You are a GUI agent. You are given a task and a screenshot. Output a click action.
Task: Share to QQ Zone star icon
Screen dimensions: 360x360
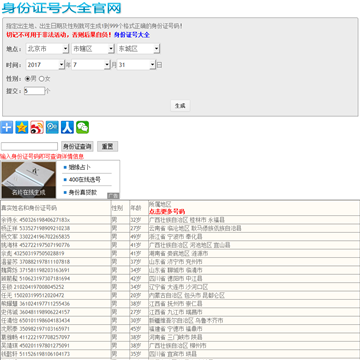click(22, 127)
